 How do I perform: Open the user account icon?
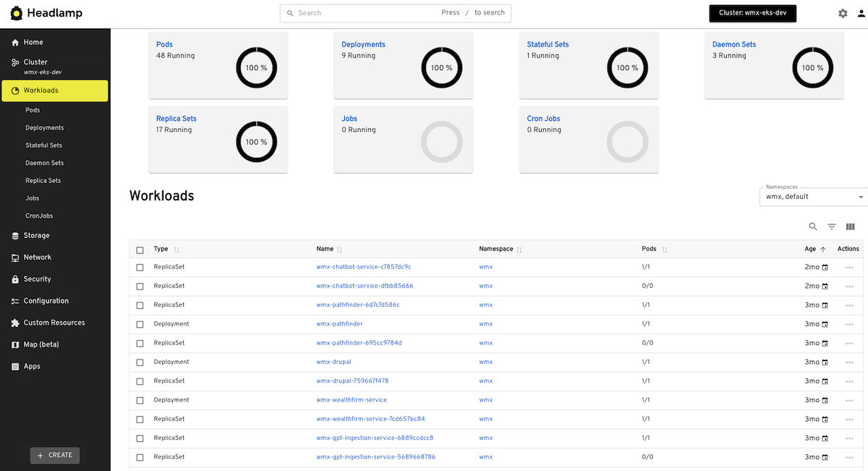click(860, 13)
